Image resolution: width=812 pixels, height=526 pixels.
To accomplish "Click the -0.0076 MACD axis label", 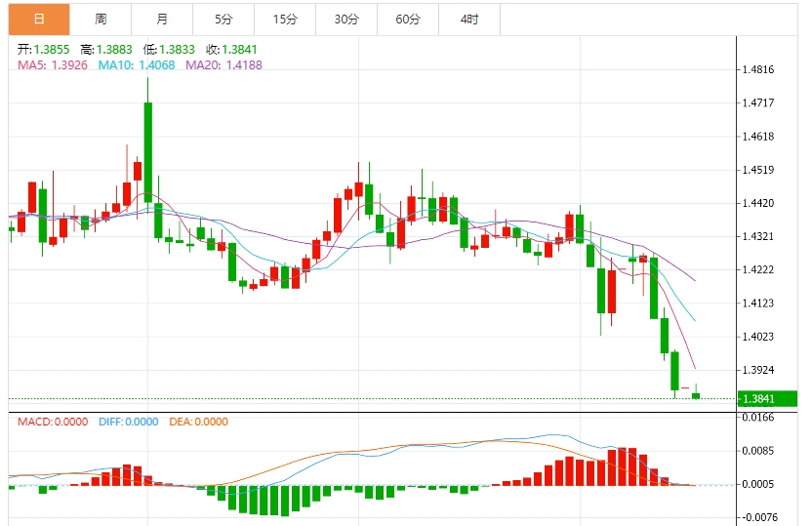I will click(x=759, y=517).
